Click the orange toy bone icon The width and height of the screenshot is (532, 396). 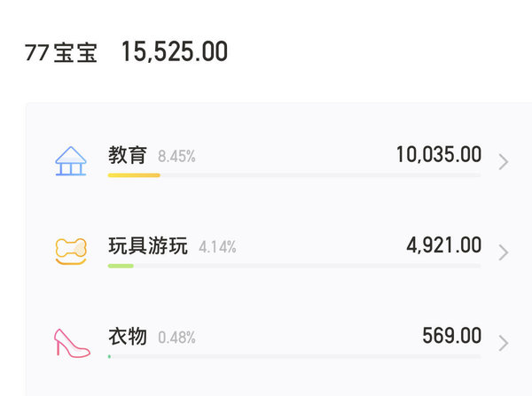tap(71, 252)
